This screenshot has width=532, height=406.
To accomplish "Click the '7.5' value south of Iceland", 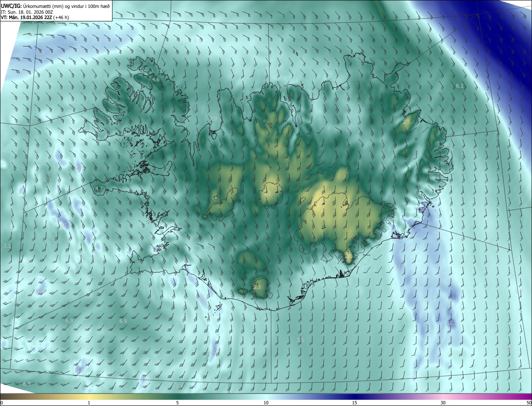I will (300, 340).
